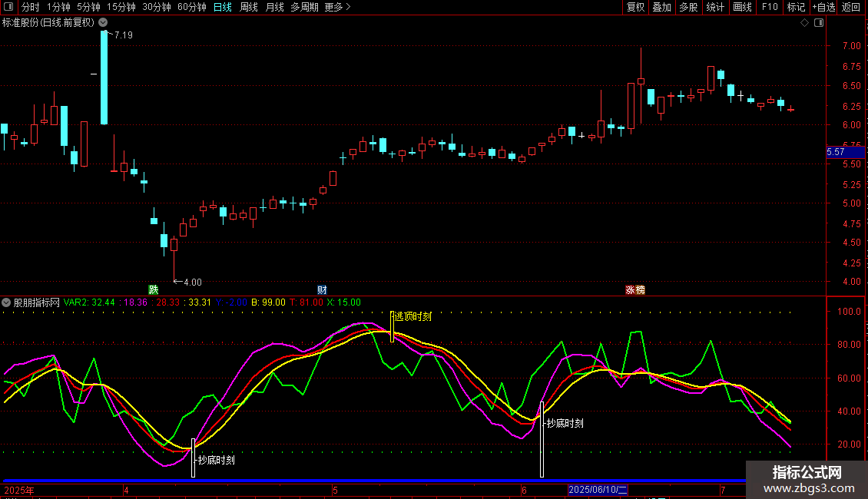Image resolution: width=868 pixels, height=499 pixels.
Task: Click the 20.00 indicator axis label
Action: coord(849,444)
